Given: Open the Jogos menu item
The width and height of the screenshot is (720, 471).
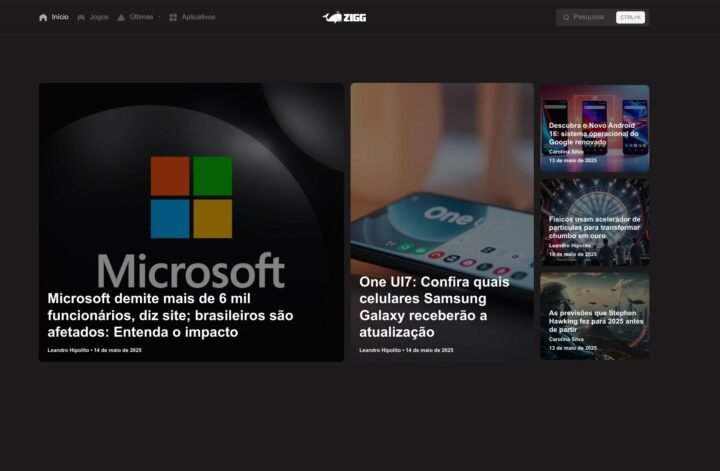Looking at the screenshot, I should [99, 17].
